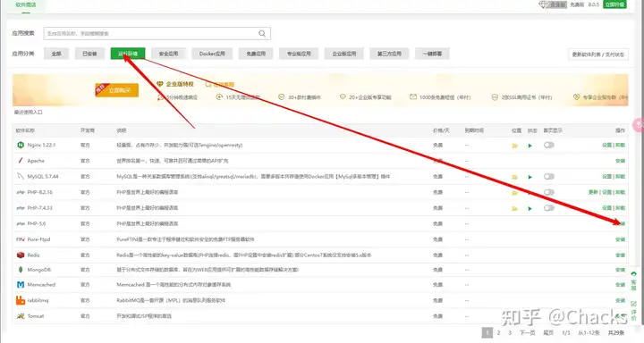Click the red Redis cube icon
The image size is (644, 343).
21,255
